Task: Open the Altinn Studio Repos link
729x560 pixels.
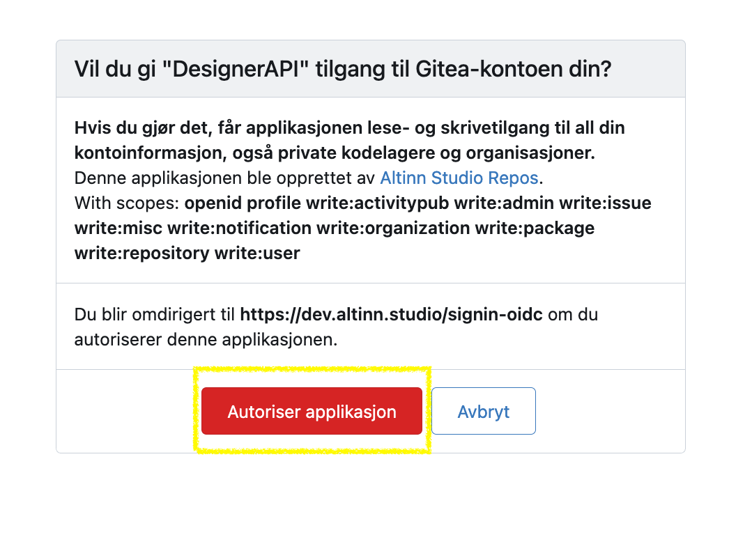Action: pos(459,178)
